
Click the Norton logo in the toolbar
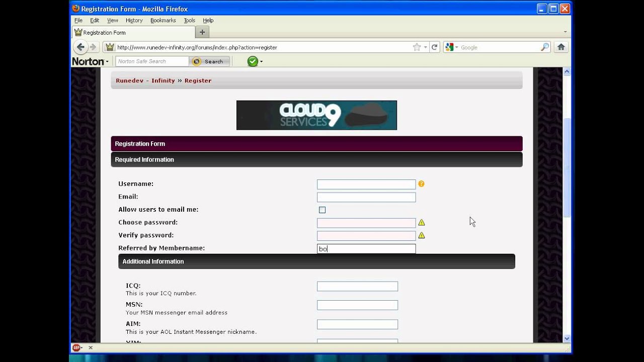88,61
